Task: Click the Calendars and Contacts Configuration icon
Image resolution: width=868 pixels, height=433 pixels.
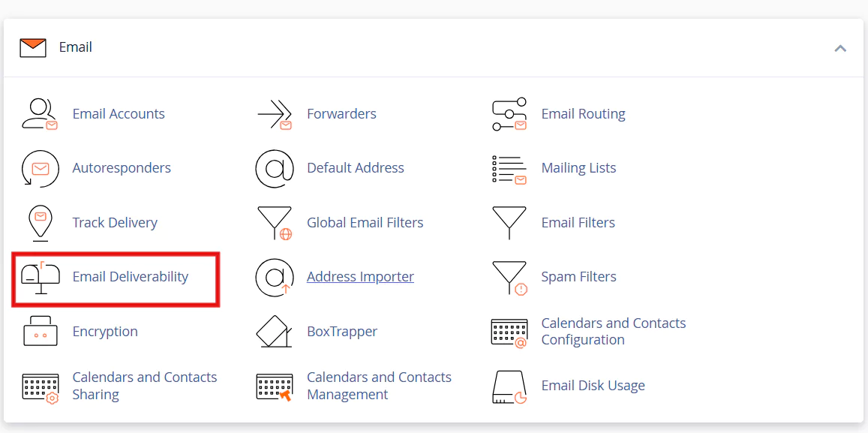Action: (509, 332)
